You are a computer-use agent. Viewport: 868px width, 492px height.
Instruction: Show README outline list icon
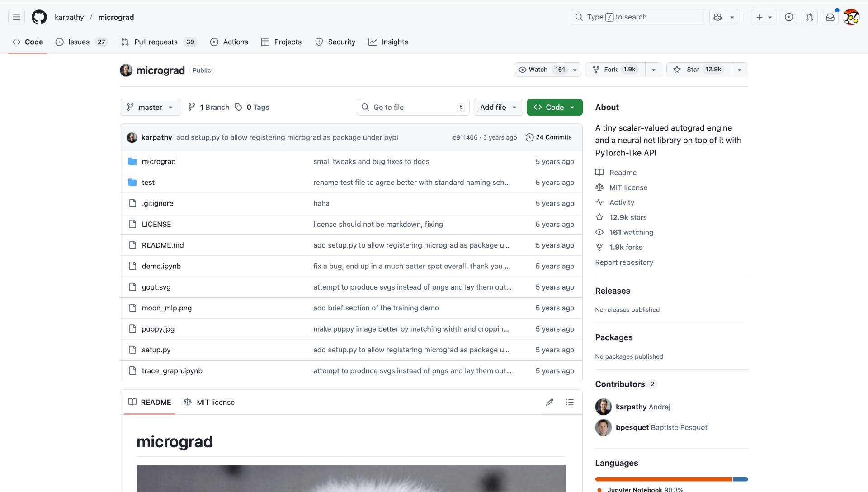point(570,402)
